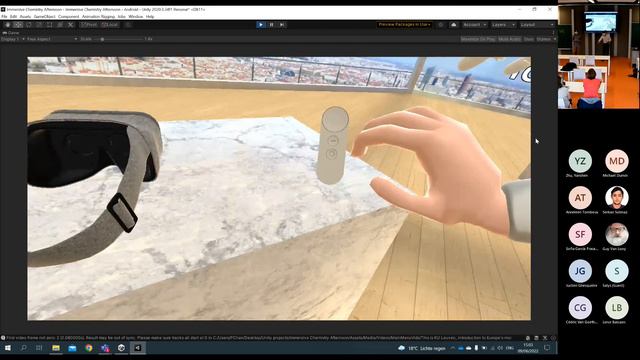Select the Rotate tool in Unity toolbar
The width and height of the screenshot is (640, 360).
29,25
